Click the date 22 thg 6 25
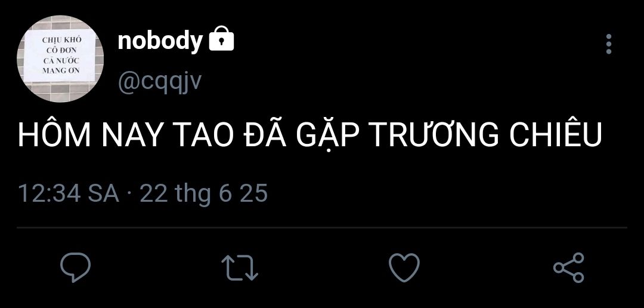Viewport: 644px width, 308px height. [204, 193]
